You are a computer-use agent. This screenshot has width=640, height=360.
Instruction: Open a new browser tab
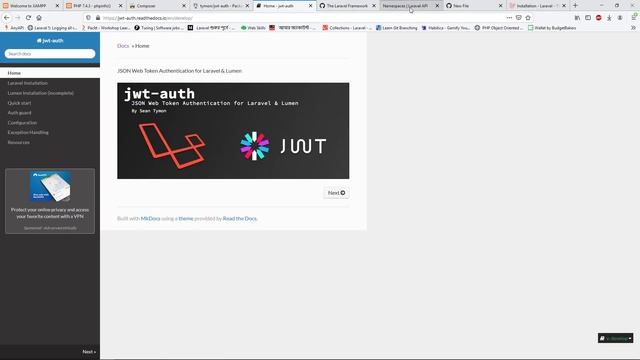(575, 6)
